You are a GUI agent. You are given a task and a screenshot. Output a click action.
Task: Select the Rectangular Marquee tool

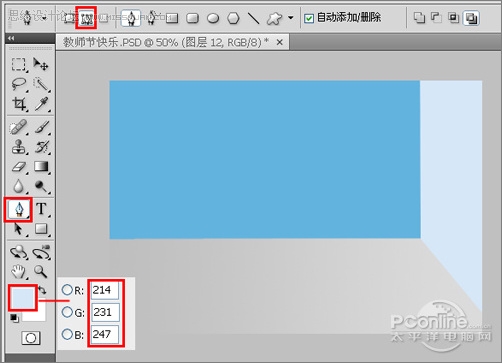click(19, 64)
